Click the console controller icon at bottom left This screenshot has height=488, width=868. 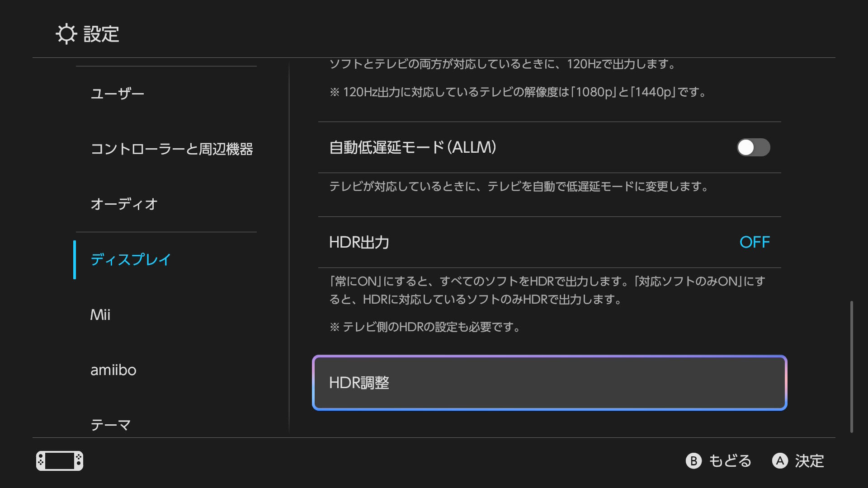point(60,461)
